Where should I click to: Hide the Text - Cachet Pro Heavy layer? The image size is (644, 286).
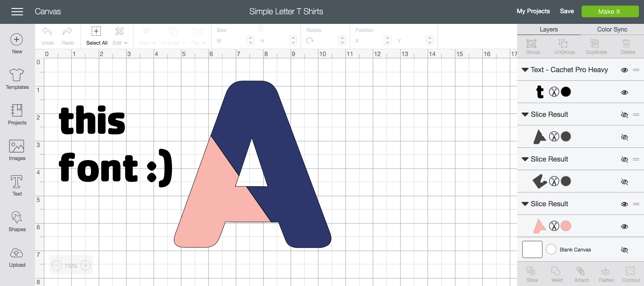tap(624, 70)
